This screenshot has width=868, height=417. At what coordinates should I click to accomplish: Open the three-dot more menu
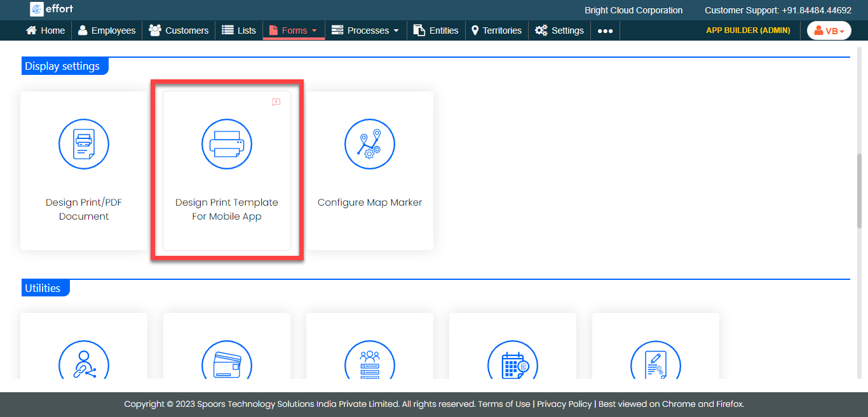point(605,30)
